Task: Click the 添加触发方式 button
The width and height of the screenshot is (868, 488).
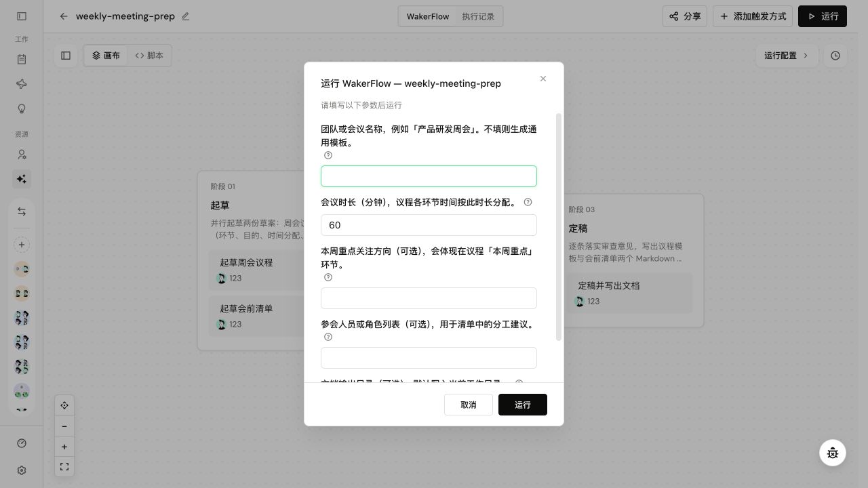Action: (x=753, y=16)
